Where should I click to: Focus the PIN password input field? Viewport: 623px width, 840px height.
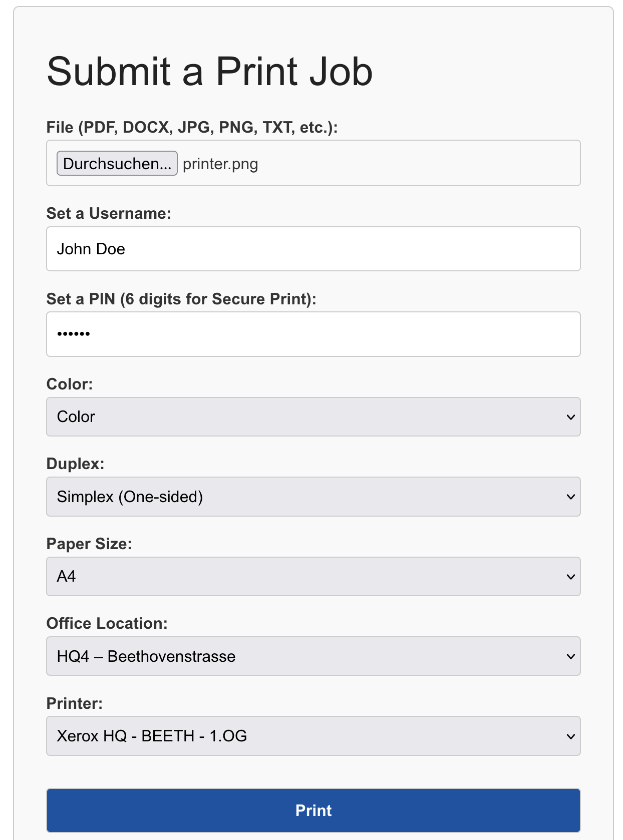[x=313, y=334]
